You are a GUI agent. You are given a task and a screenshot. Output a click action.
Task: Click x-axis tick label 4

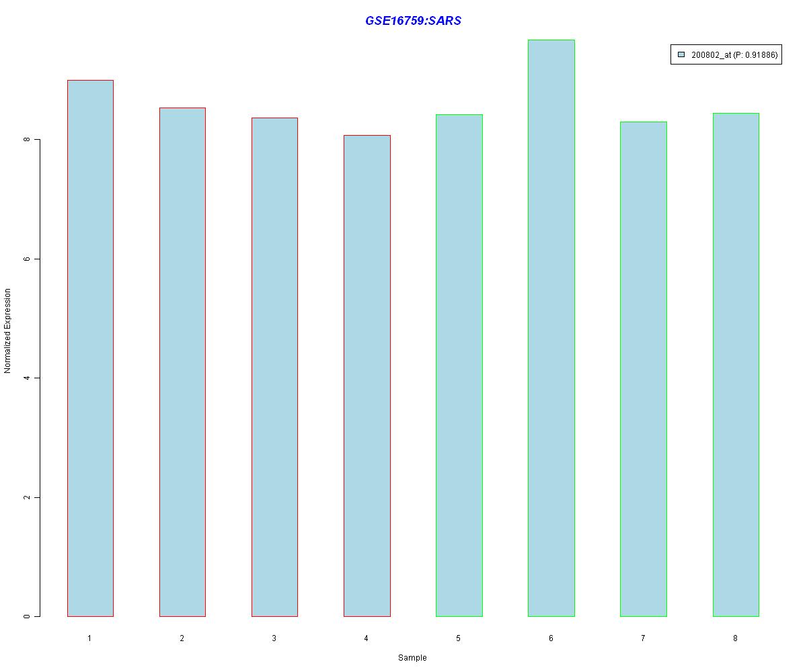point(366,638)
